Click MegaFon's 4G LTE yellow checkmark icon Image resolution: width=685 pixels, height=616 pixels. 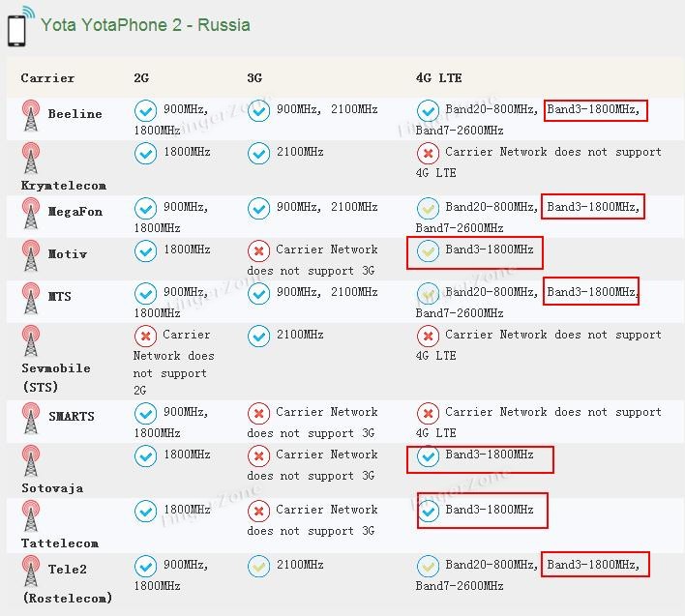pyautogui.click(x=428, y=208)
